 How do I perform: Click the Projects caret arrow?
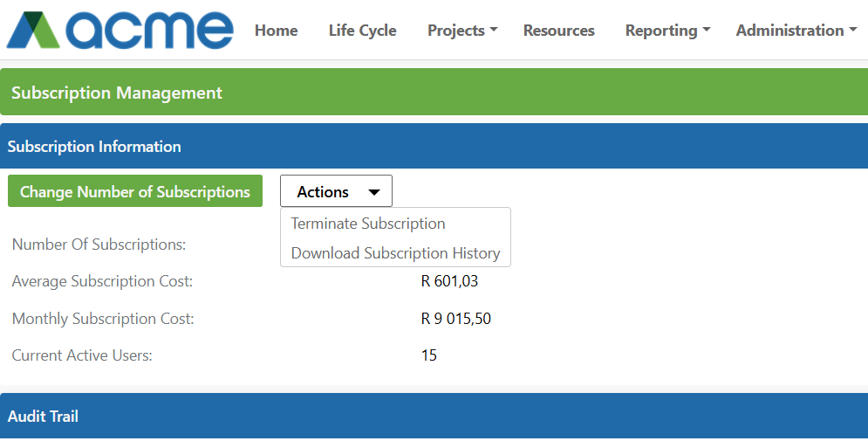494,30
